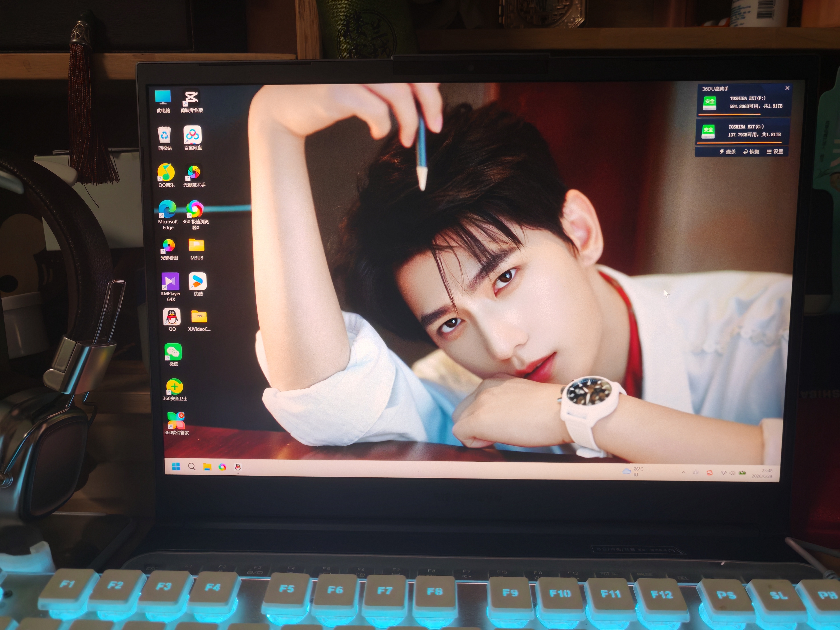840x630 pixels.
Task: Open Wi-Fi network tray icon
Action: click(724, 473)
